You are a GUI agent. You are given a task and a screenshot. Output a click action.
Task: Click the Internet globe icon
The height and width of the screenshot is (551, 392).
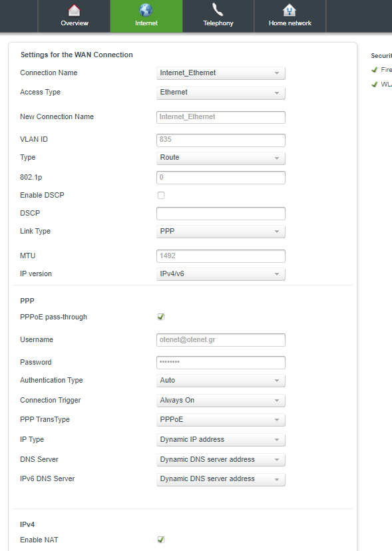pos(146,11)
